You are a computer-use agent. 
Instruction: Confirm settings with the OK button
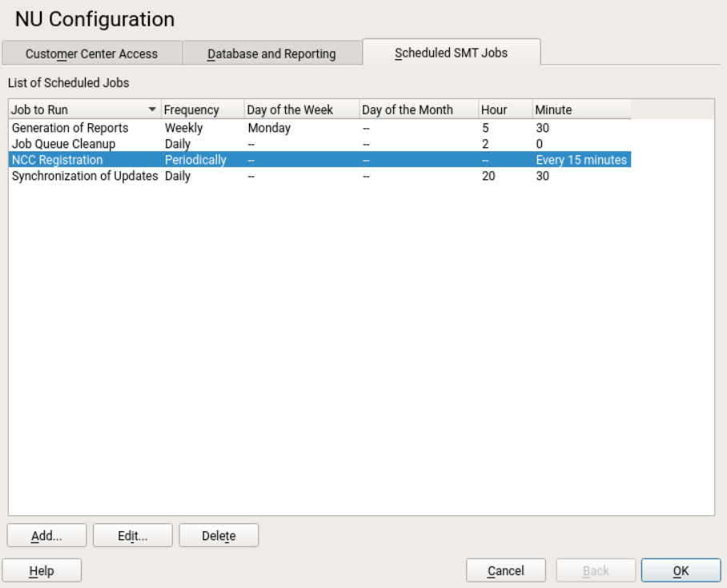click(681, 570)
